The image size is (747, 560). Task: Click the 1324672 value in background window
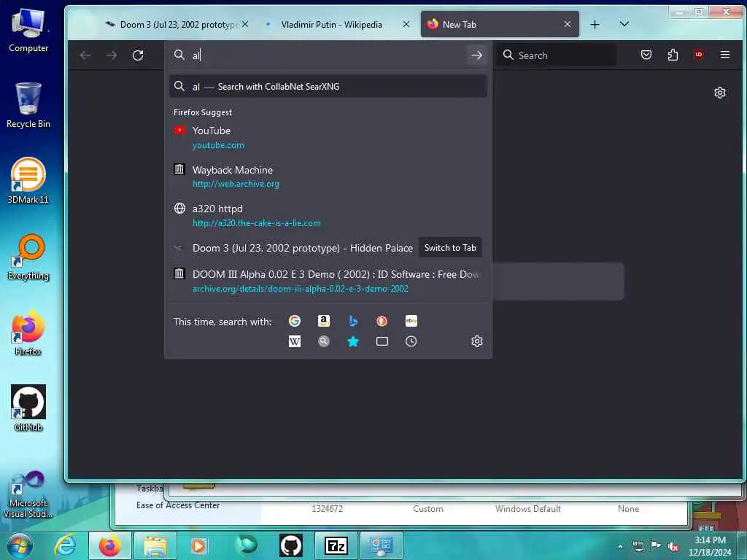coord(327,508)
